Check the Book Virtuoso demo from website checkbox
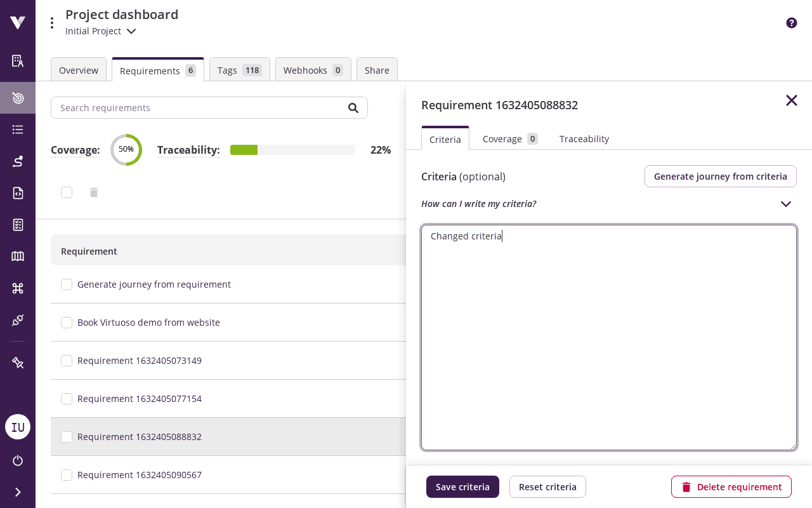The width and height of the screenshot is (812, 508). 67,323
